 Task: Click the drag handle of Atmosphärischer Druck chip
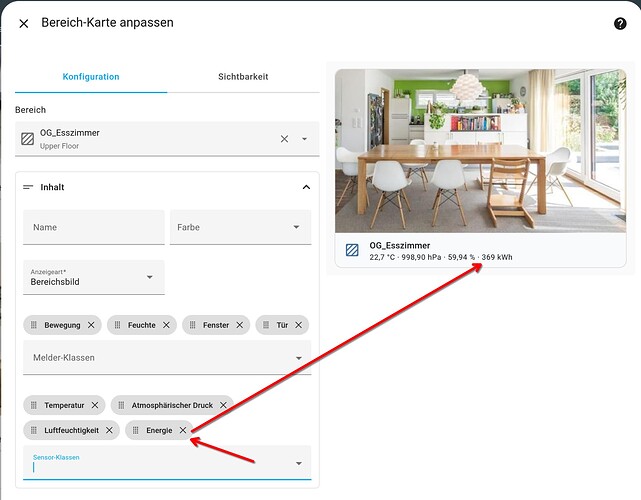pos(121,405)
